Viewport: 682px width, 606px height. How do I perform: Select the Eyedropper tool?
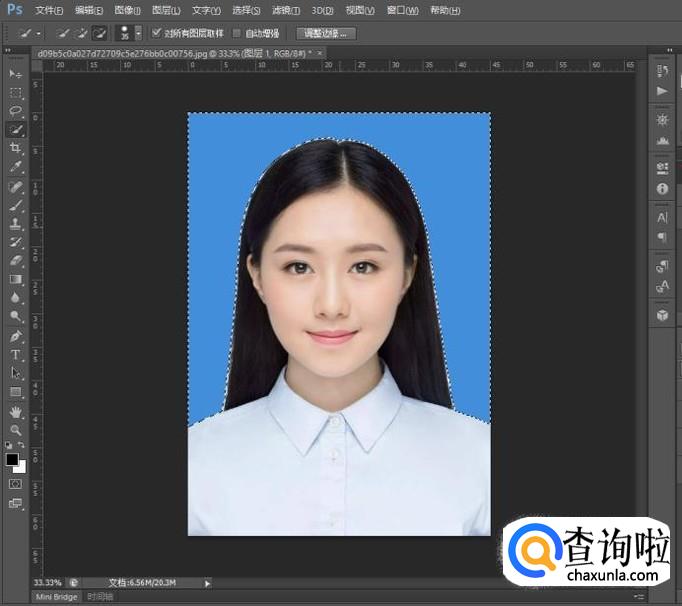point(15,167)
